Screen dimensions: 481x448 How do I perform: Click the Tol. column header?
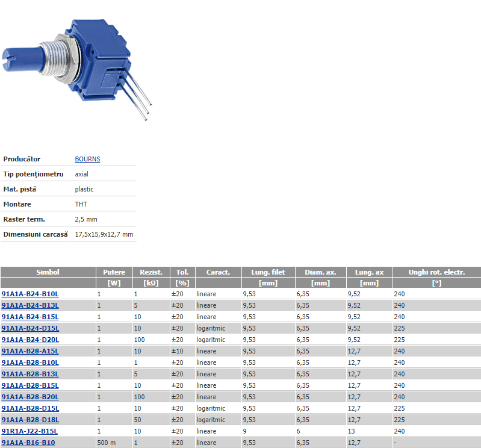pyautogui.click(x=182, y=272)
